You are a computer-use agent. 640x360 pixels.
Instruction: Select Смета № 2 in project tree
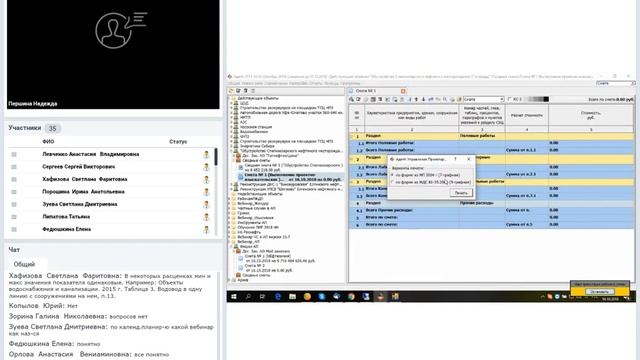click(268, 268)
